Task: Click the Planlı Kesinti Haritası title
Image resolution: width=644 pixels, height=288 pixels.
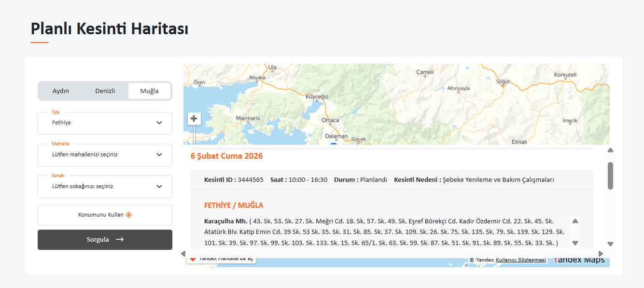Action: (110, 29)
